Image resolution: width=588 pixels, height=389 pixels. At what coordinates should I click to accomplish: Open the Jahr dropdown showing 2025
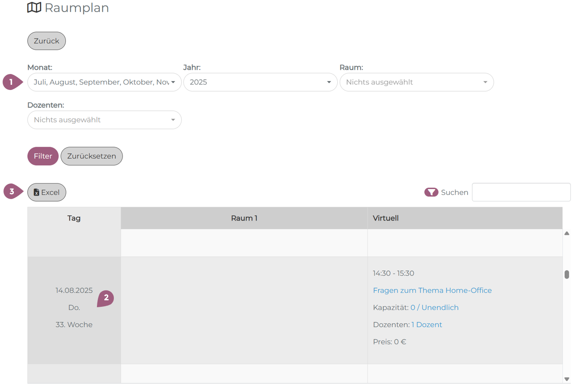click(260, 82)
